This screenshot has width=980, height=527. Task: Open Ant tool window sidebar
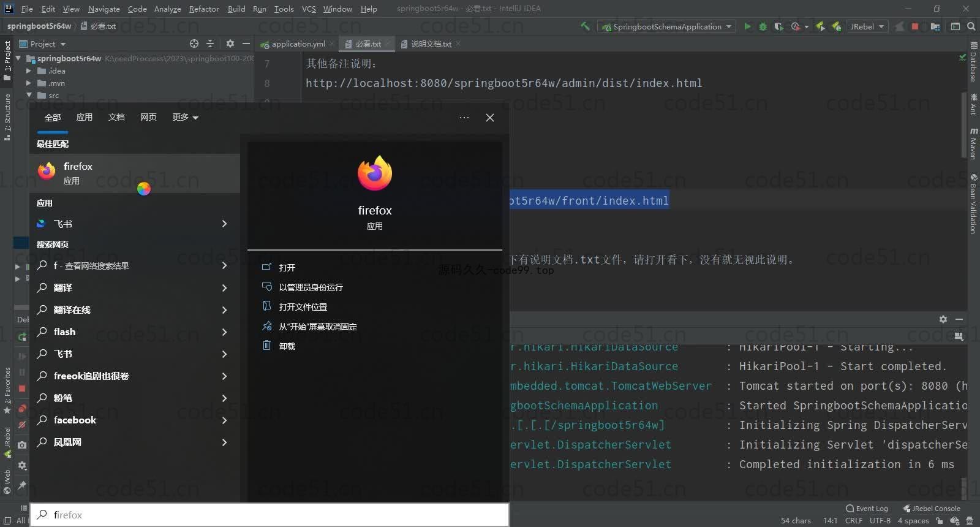pyautogui.click(x=973, y=104)
